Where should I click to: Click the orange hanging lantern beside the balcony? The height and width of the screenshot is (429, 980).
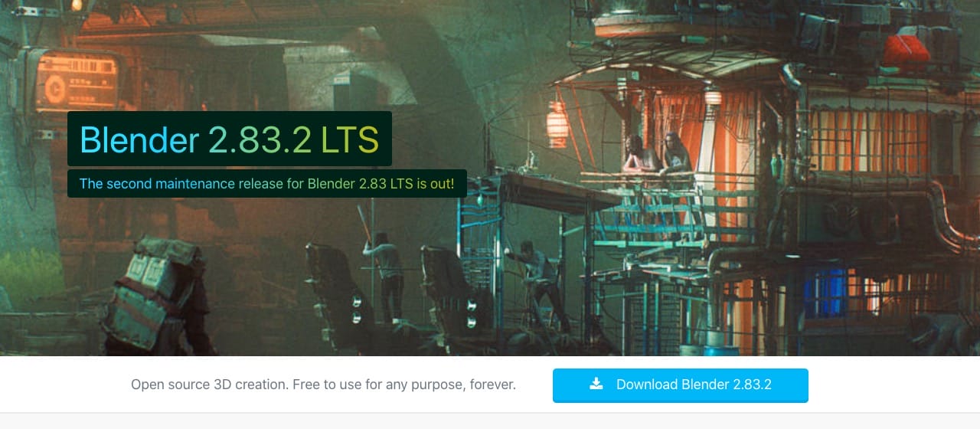pyautogui.click(x=557, y=123)
